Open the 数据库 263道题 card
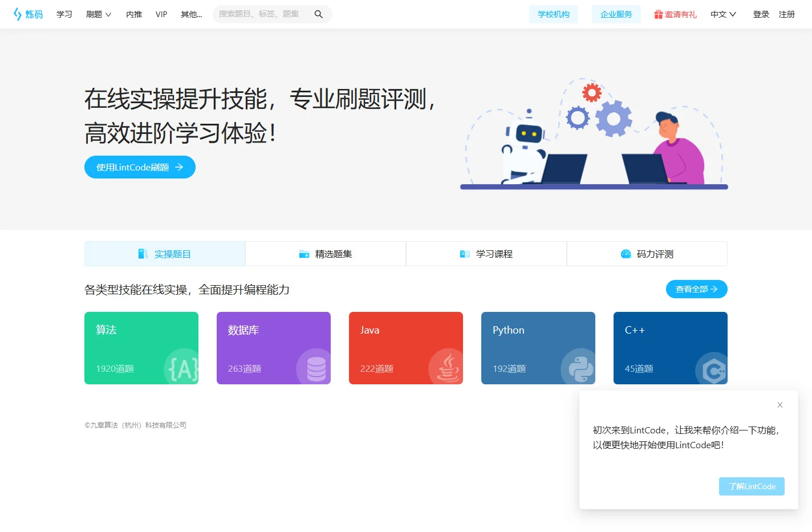 (x=274, y=348)
